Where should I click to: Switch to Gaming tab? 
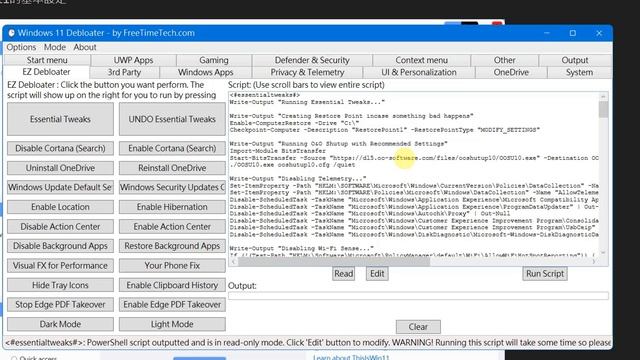pyautogui.click(x=214, y=60)
